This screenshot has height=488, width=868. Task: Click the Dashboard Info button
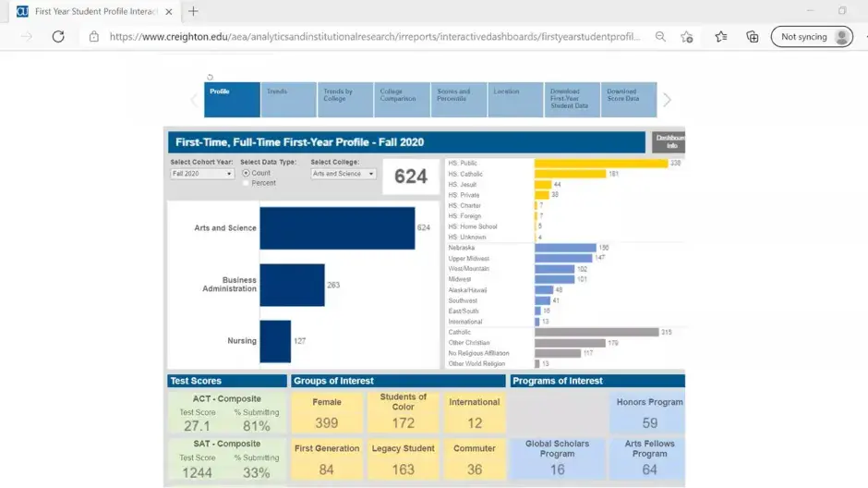pos(668,142)
